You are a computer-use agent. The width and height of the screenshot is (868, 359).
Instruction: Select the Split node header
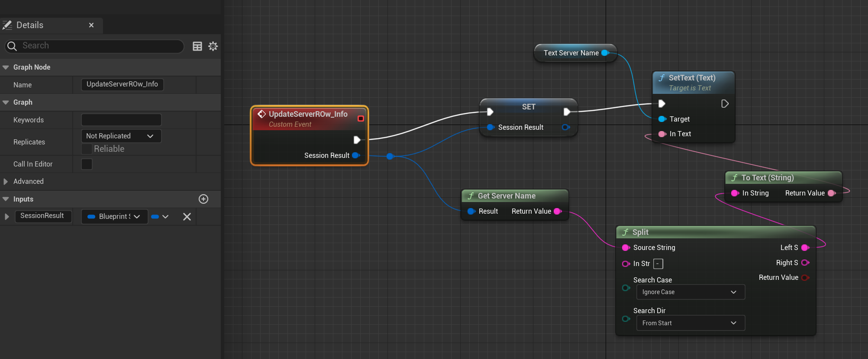tap(716, 232)
